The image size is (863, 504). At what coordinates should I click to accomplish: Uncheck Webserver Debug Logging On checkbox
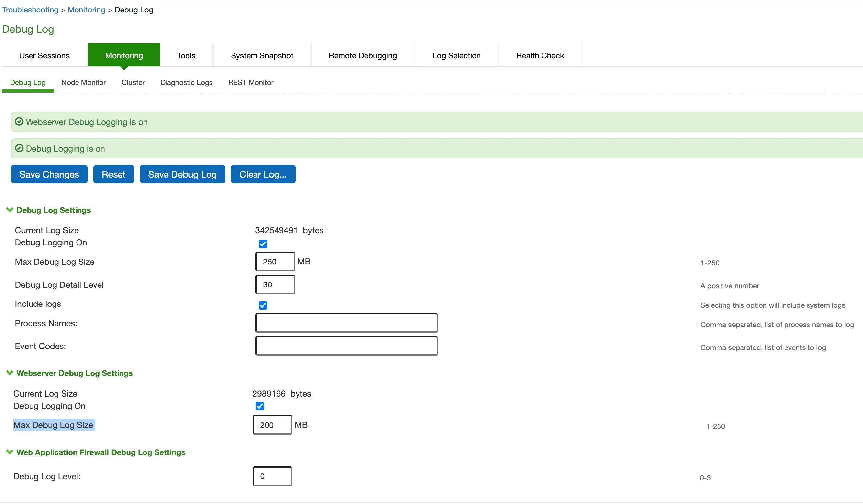pos(260,406)
